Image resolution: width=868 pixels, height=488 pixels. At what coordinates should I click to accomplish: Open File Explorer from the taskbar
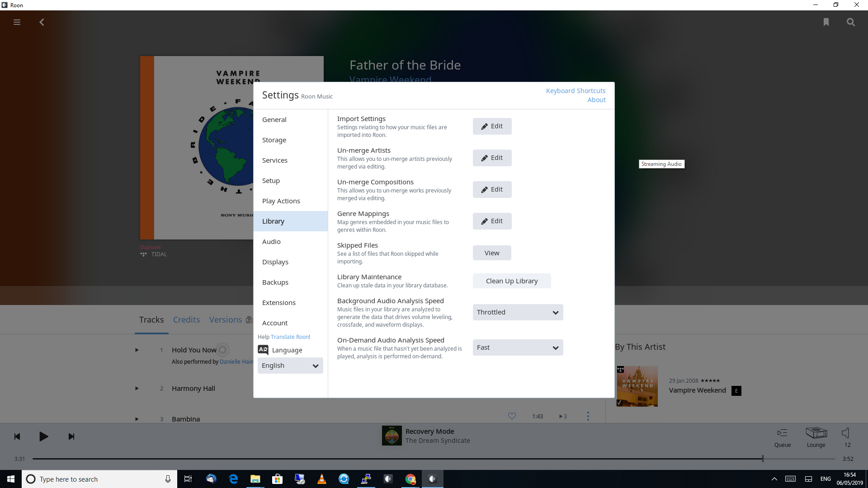pos(255,479)
